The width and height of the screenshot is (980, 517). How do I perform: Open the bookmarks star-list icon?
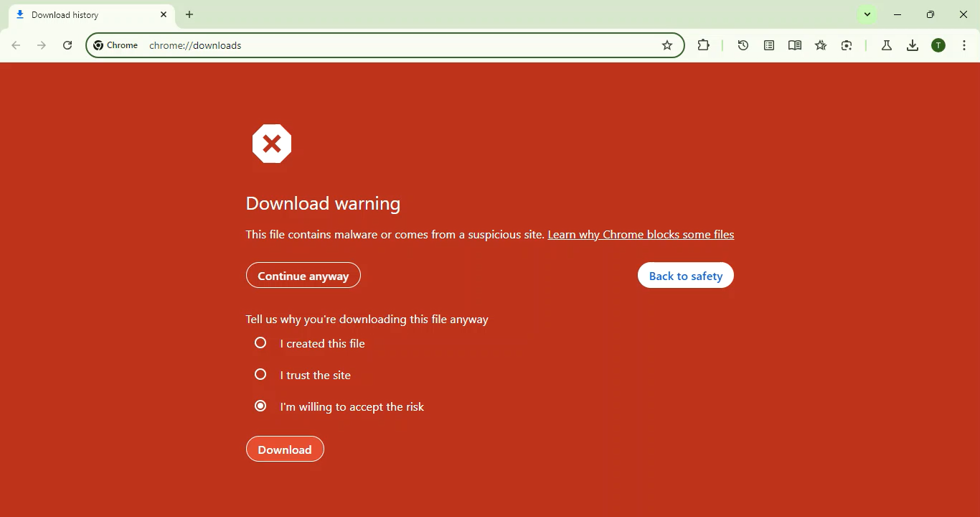[x=821, y=45]
